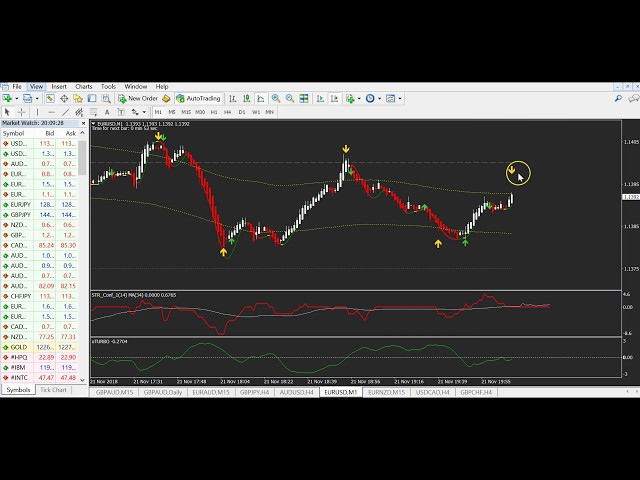The image size is (640, 480).
Task: Click the zoom in magnifier icon
Action: click(276, 99)
